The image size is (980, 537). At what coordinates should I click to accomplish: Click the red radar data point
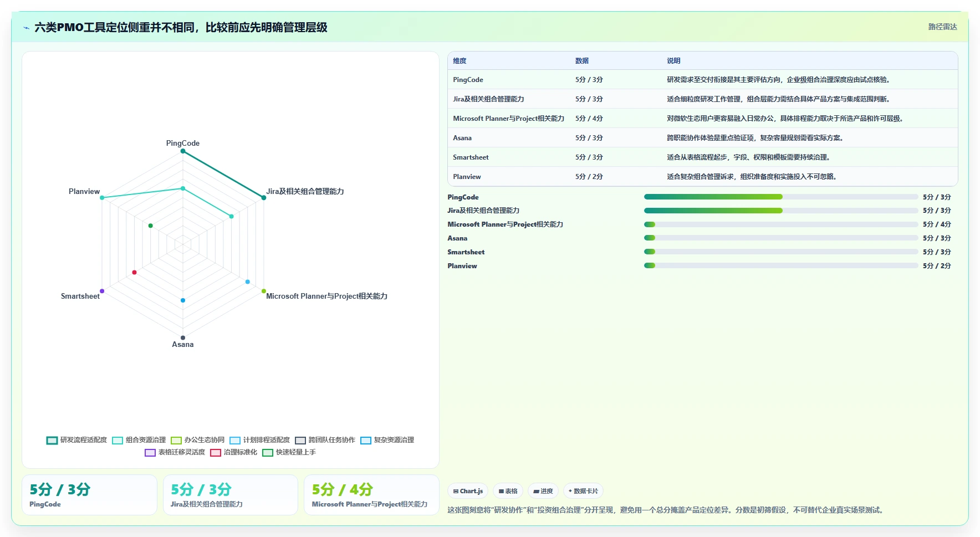click(x=134, y=273)
